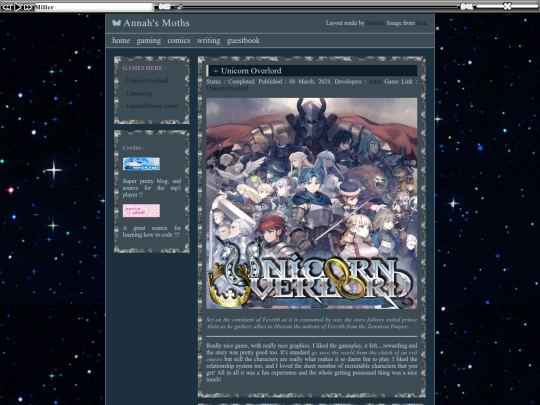Viewport: 540px width, 405px height.
Task: Visit the guestbook page
Action: click(243, 41)
